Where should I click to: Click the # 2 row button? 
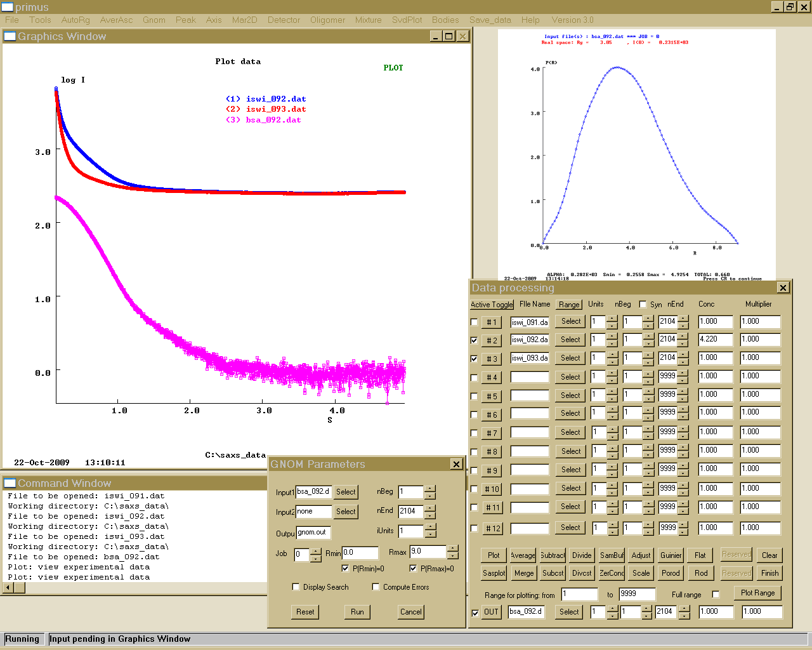point(492,340)
